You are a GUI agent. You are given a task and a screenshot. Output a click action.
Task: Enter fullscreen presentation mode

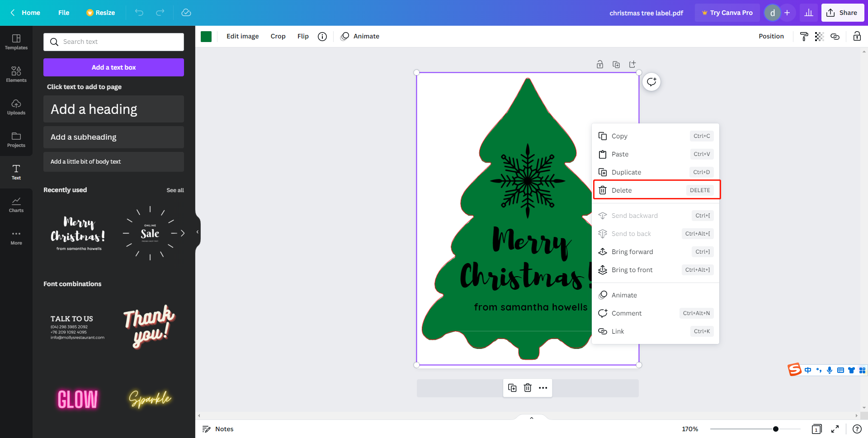pos(835,429)
